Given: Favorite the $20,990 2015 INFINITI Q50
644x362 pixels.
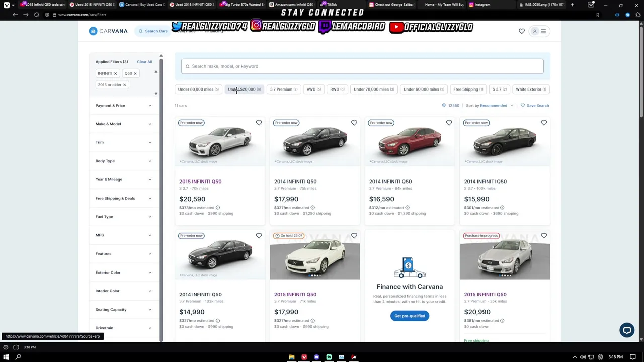Looking at the screenshot, I should tap(544, 236).
